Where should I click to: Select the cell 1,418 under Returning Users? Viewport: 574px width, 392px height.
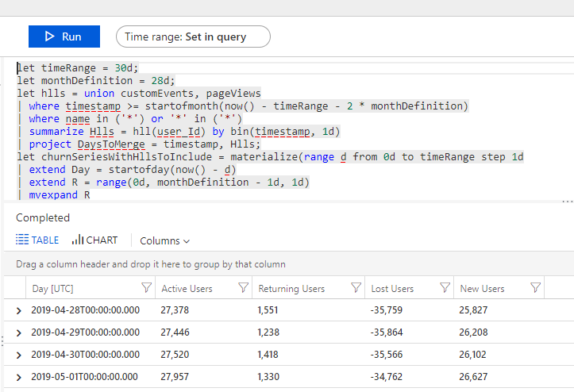tap(268, 355)
